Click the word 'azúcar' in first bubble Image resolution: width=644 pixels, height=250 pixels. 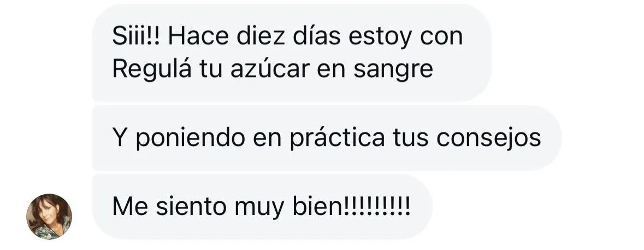pyautogui.click(x=269, y=69)
